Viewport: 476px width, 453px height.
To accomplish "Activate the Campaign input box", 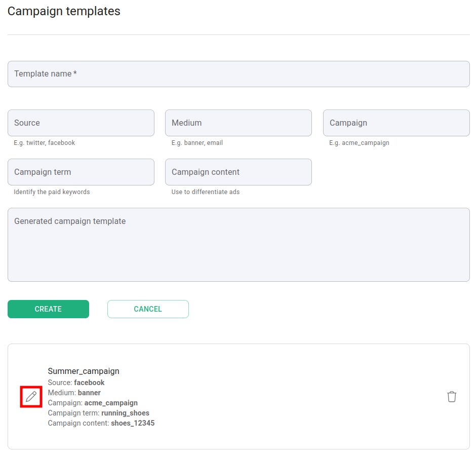I will point(396,123).
